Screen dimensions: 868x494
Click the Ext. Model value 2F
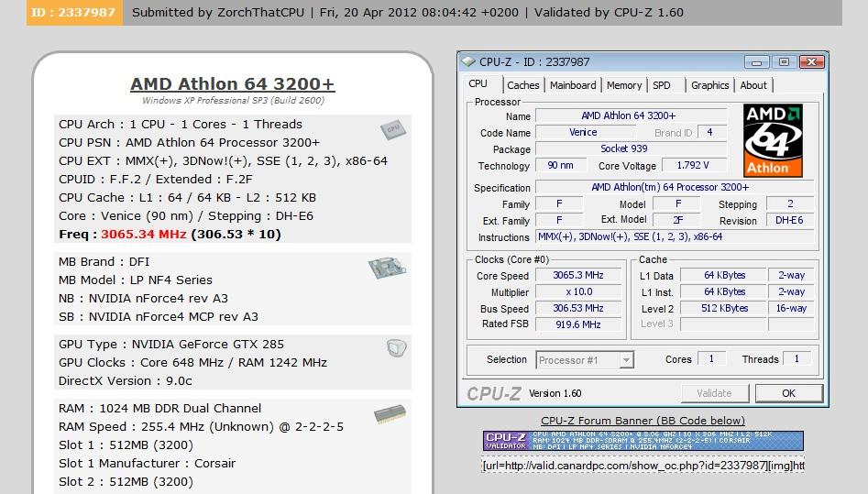coord(677,220)
